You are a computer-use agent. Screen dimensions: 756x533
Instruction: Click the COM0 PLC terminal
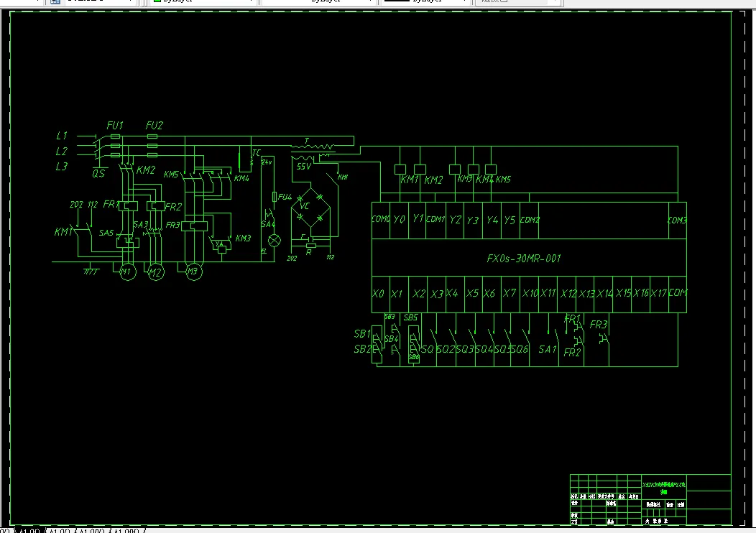click(x=380, y=219)
